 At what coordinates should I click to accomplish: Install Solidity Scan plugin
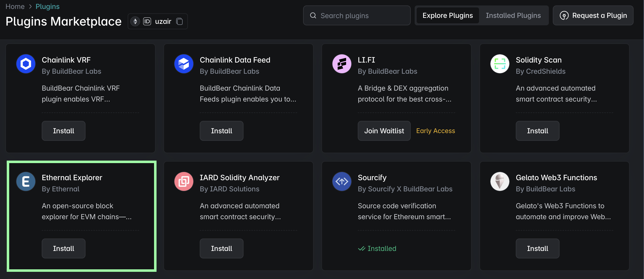coord(537,131)
